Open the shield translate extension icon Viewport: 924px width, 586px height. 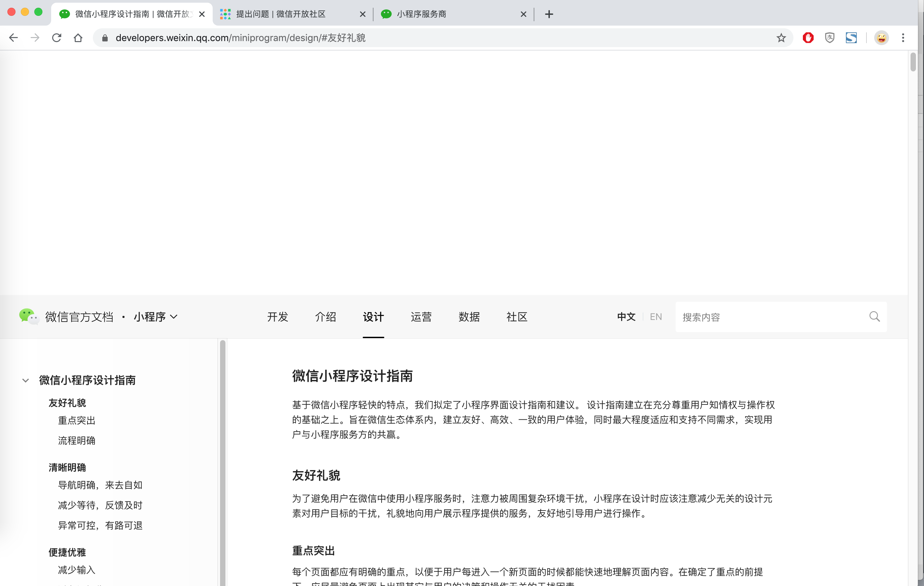coord(829,38)
